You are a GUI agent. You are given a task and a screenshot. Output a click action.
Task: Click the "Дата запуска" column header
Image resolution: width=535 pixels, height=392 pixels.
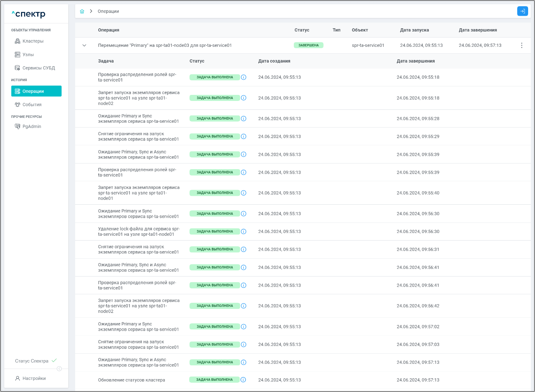(x=414, y=30)
